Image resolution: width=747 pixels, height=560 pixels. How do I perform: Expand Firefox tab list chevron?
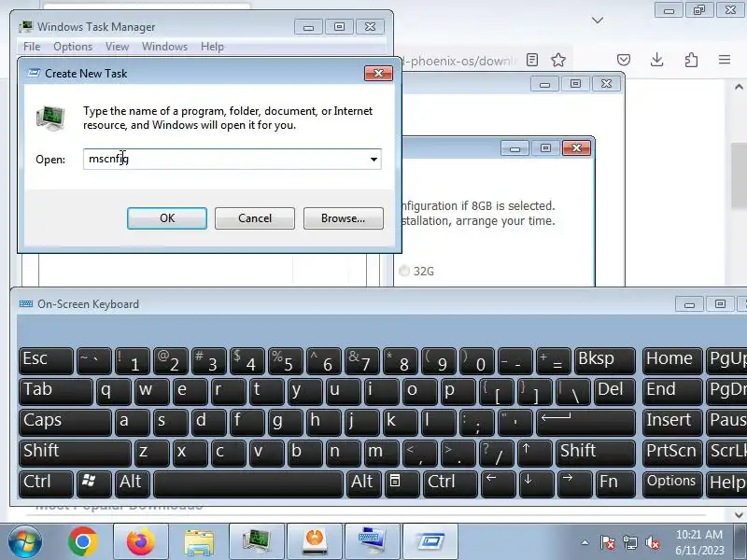coord(598,20)
